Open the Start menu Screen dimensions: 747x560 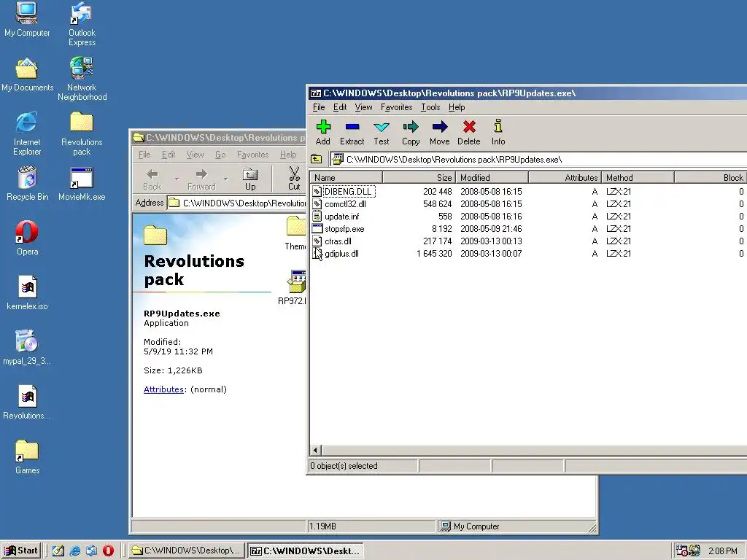(21, 551)
